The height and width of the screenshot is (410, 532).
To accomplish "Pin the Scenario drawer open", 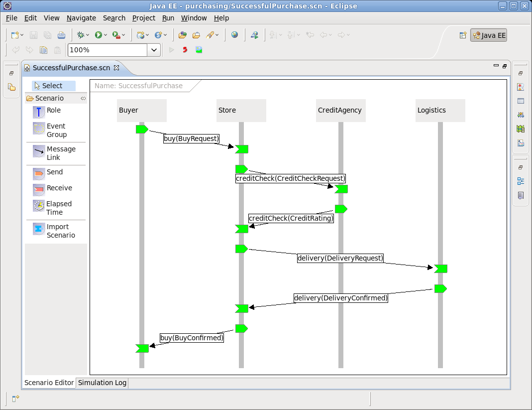I will click(x=83, y=98).
